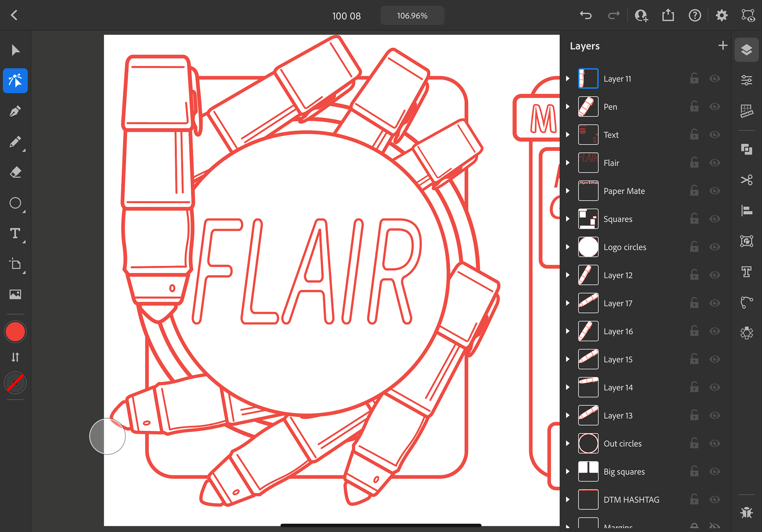Open the help menu
The height and width of the screenshot is (532, 762).
tap(695, 15)
